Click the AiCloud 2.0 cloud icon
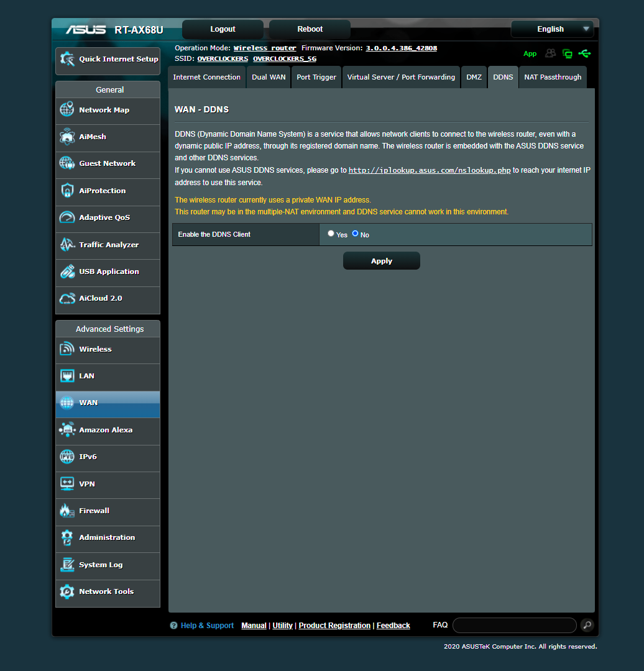This screenshot has width=644, height=671. click(x=67, y=298)
